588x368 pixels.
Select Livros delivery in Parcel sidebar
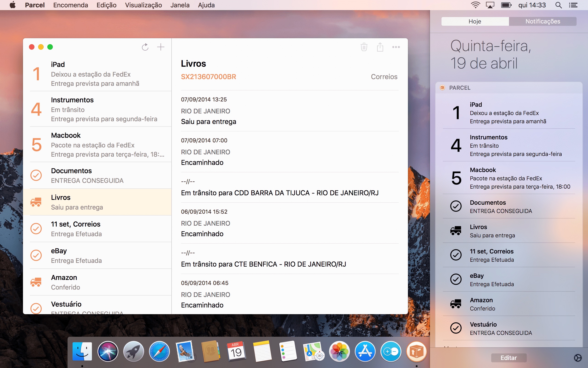point(97,202)
